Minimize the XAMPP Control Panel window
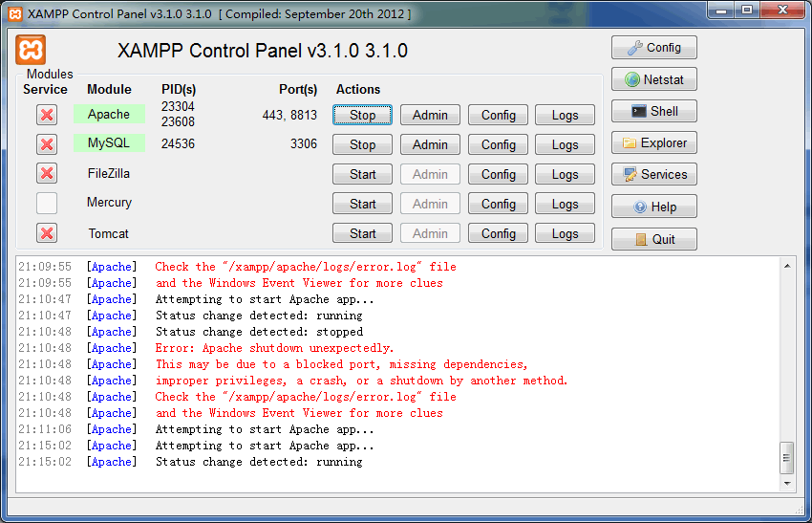Viewport: 812px width, 523px height. click(722, 10)
